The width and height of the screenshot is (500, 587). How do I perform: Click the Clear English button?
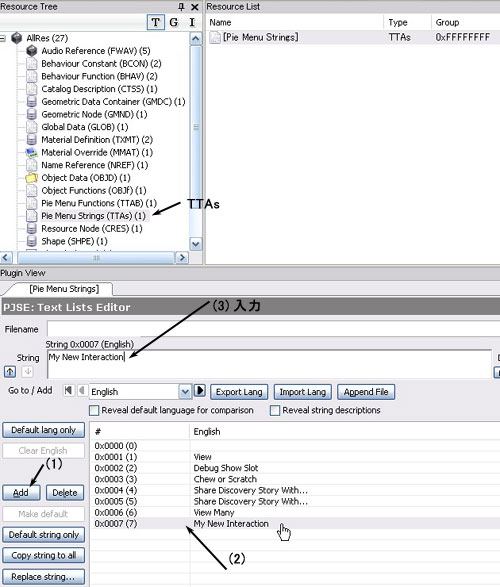tap(43, 451)
